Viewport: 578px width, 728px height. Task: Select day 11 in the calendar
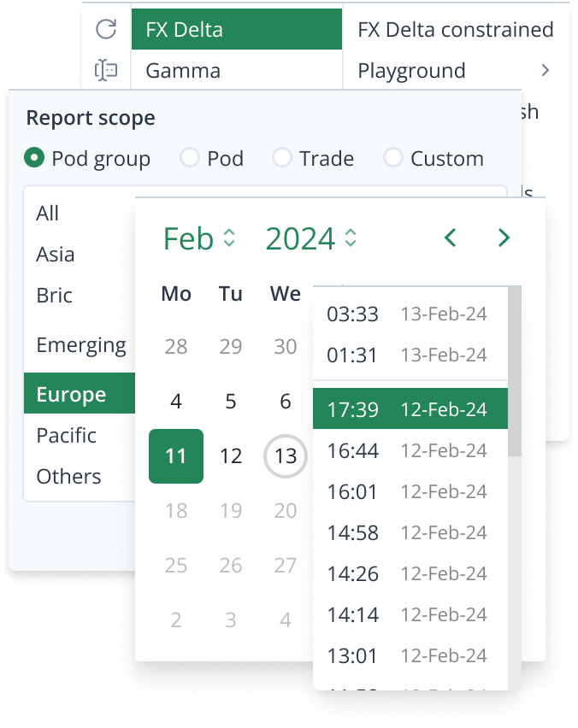click(176, 456)
